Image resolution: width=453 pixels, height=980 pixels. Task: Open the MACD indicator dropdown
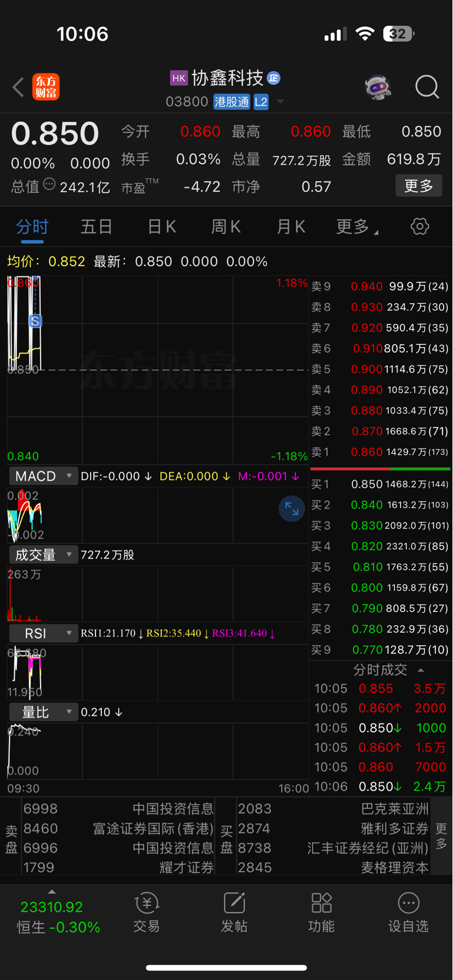coord(43,476)
